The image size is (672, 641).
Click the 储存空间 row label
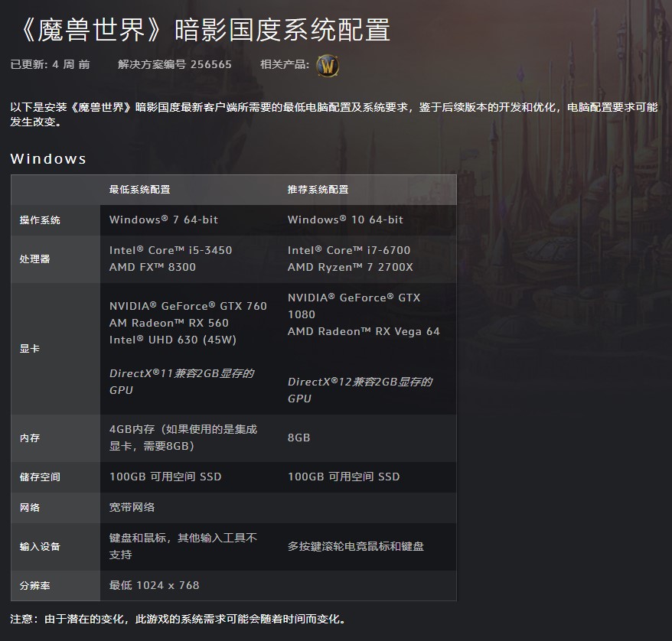click(40, 477)
